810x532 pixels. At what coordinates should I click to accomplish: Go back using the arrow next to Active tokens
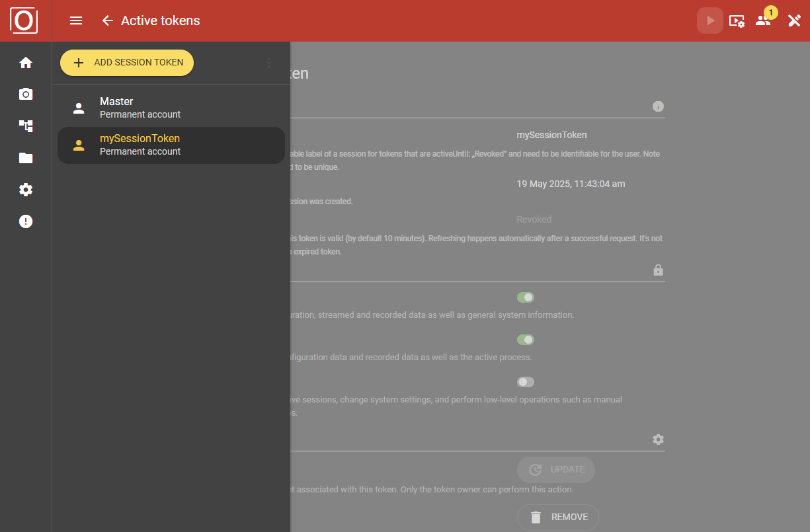coord(107,20)
